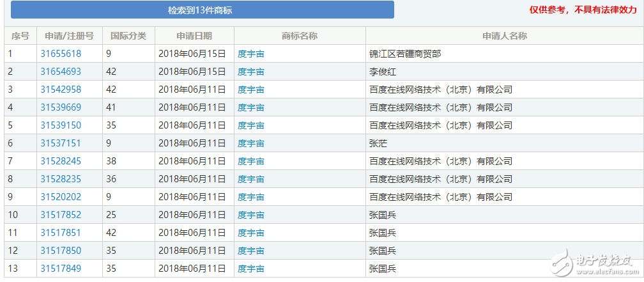This screenshot has height=282, width=644.
Task: Open application number 31528235
Action: tap(61, 179)
